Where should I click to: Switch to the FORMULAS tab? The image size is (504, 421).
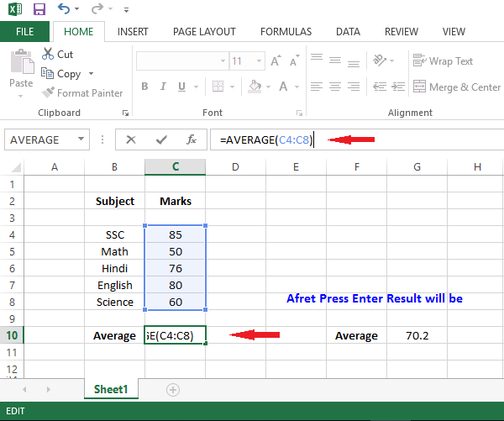[286, 32]
